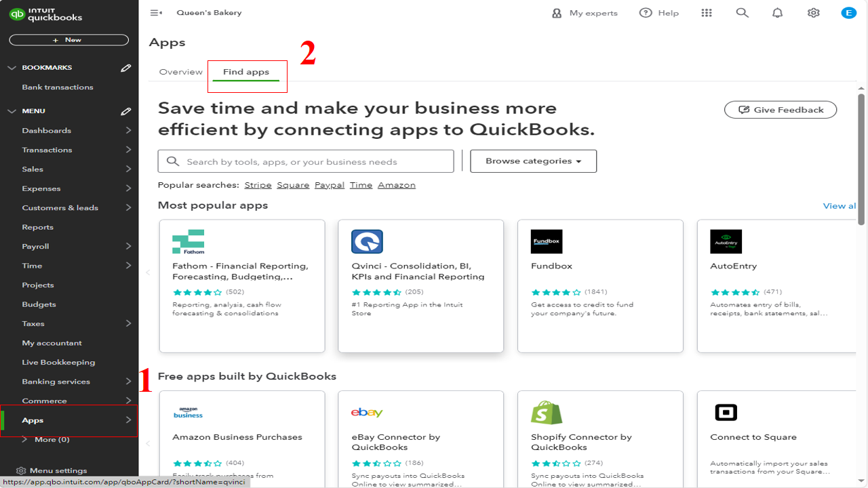The width and height of the screenshot is (868, 488).
Task: Click the apps grid icon
Action: coord(707,12)
